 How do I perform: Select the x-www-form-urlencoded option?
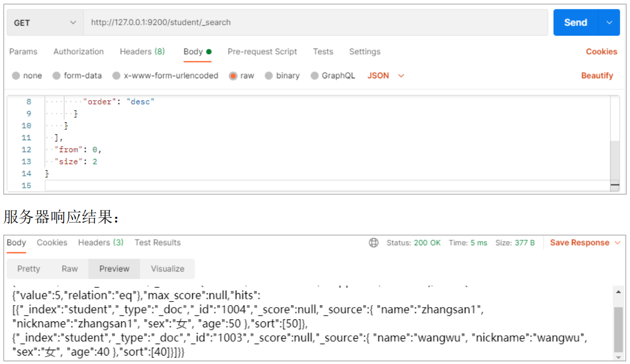point(116,76)
